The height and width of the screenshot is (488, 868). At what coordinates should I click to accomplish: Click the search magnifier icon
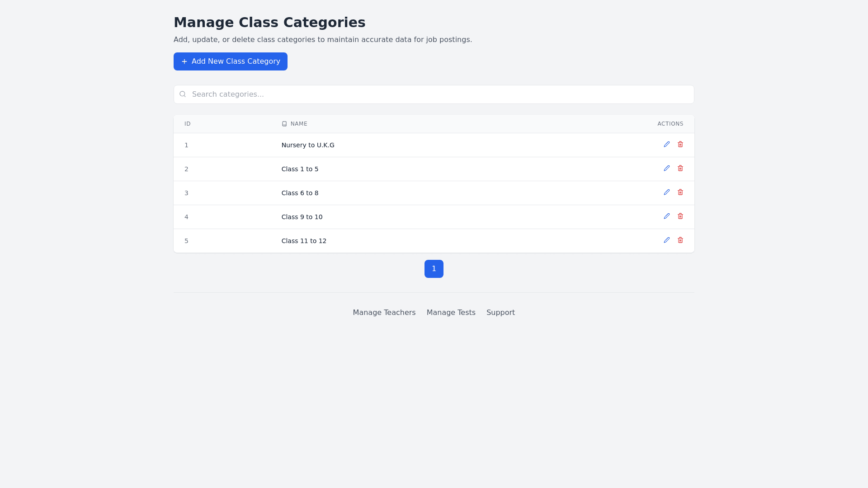point(183,94)
